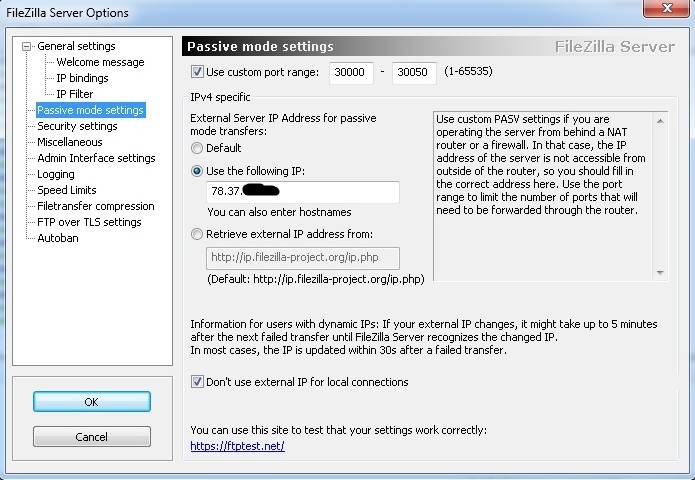Viewport: 695px width, 480px height.
Task: Select Retrieve external IP address from option
Action: point(197,234)
